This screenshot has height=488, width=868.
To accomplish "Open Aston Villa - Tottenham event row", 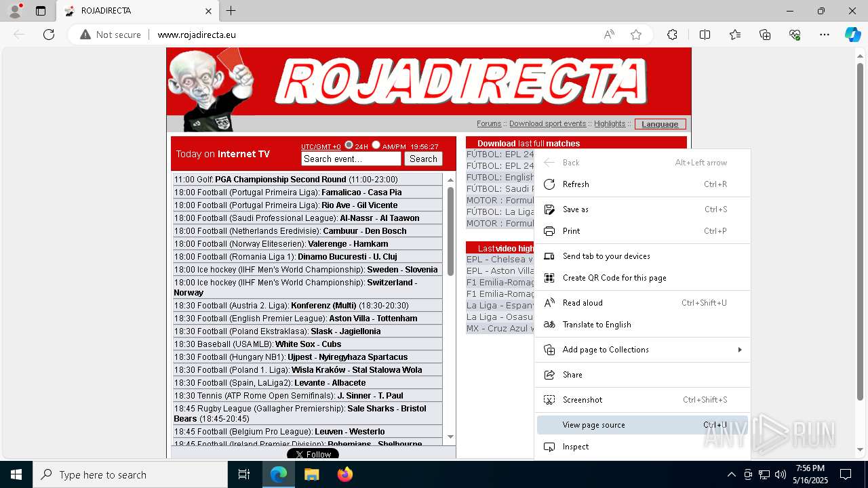I will pos(308,319).
